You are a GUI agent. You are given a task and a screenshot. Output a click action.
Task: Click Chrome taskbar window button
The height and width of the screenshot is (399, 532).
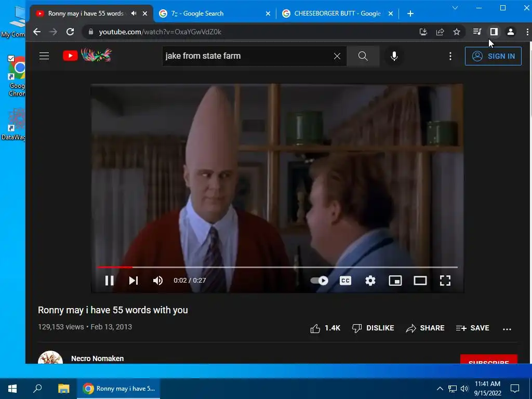coord(119,389)
